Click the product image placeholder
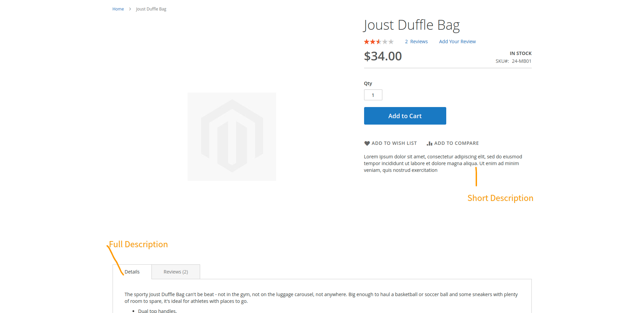644x313 pixels. [232, 137]
